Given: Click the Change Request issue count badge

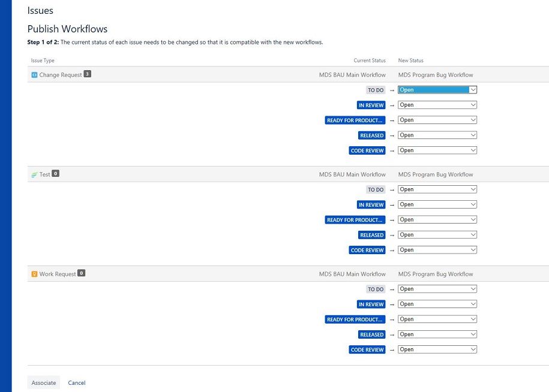Looking at the screenshot, I should [87, 74].
